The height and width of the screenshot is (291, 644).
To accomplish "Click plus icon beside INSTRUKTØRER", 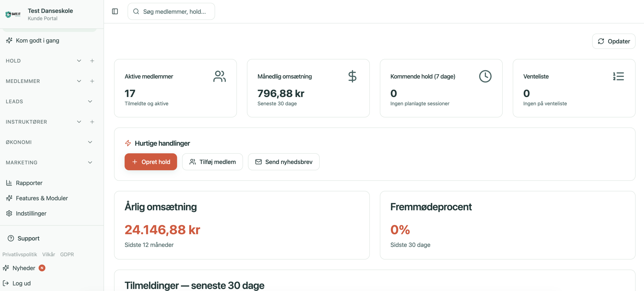I will [x=92, y=122].
